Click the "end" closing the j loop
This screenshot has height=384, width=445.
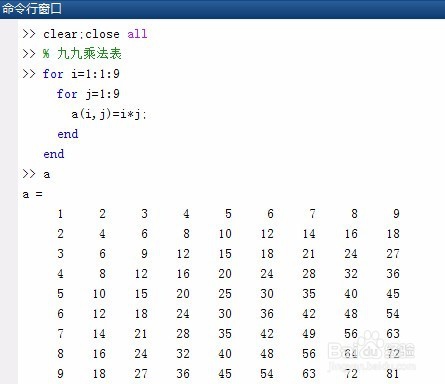68,134
